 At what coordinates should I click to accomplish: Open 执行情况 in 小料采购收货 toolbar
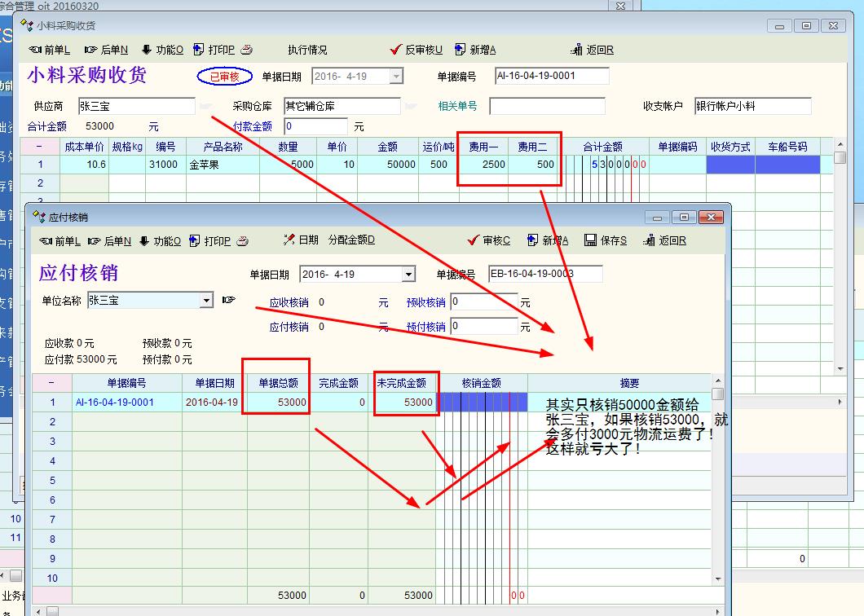307,50
